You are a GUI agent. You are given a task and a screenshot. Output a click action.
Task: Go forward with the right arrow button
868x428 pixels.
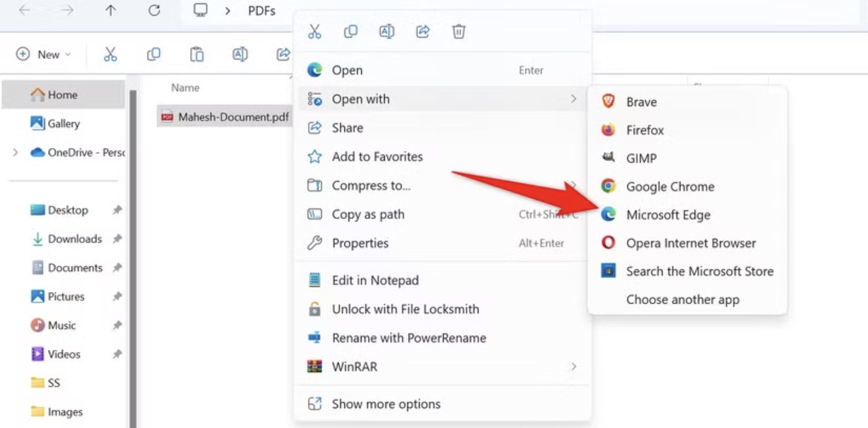67,10
